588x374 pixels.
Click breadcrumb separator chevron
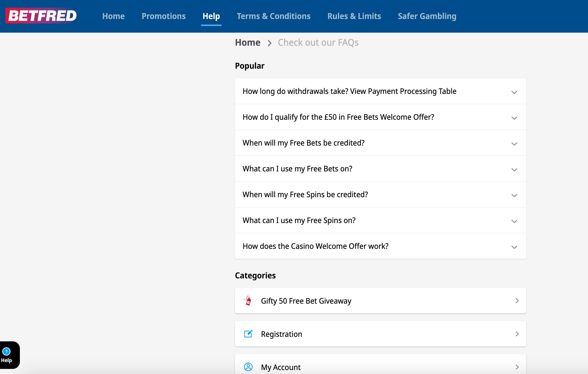pos(270,43)
